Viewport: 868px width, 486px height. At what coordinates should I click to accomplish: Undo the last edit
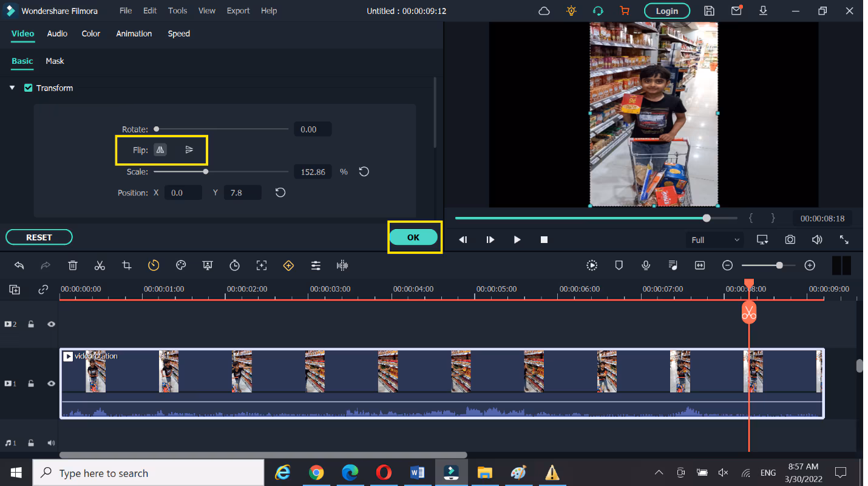tap(19, 265)
